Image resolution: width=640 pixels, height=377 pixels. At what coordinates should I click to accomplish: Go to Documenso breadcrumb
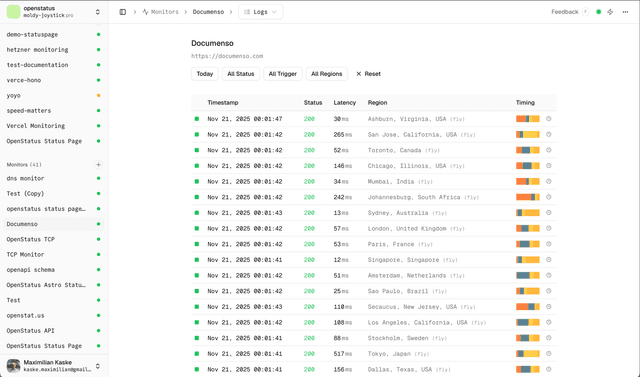208,12
